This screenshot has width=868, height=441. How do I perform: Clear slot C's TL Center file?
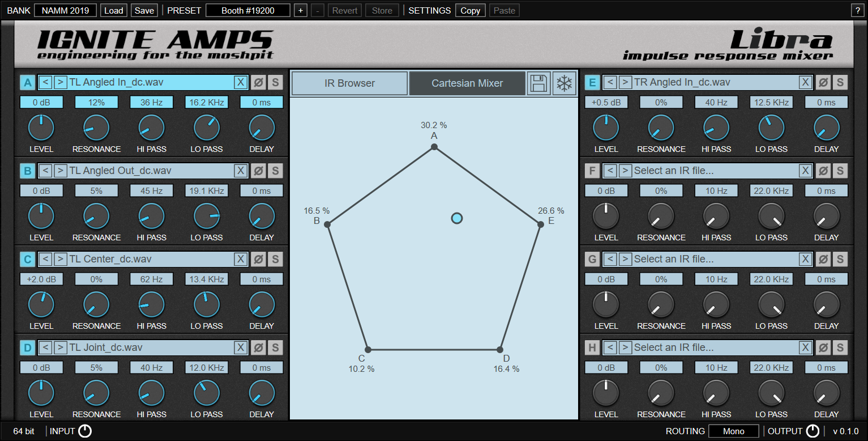[241, 259]
